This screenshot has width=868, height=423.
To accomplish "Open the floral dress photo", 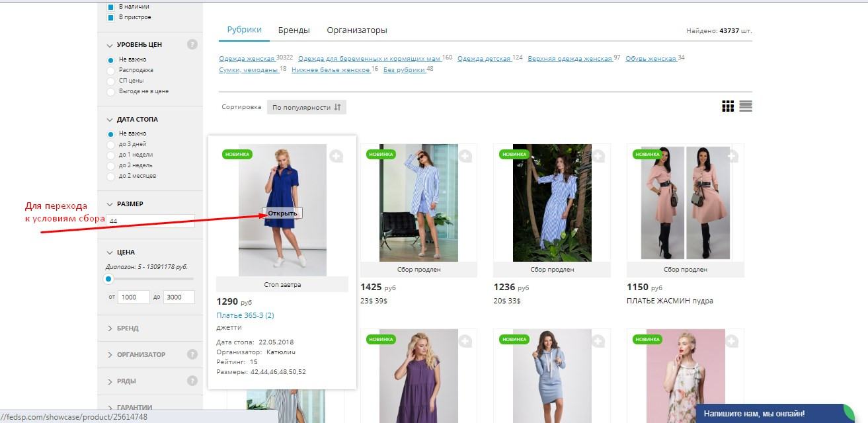I will pos(686,376).
